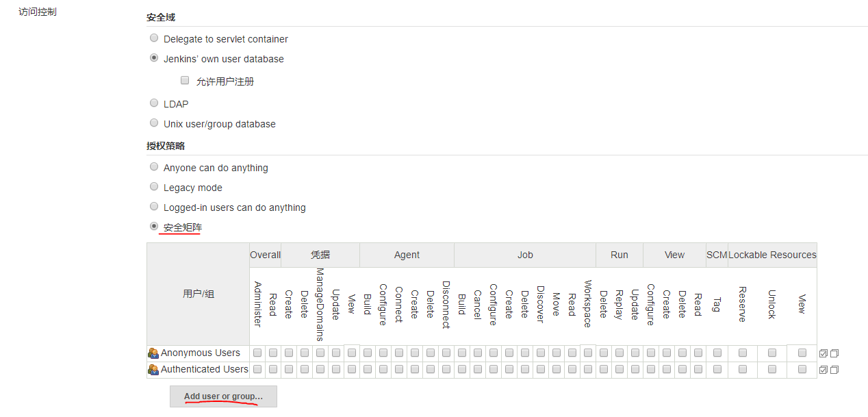The height and width of the screenshot is (417, 868).
Task: Click the Disconnect column label
Action: (x=446, y=305)
